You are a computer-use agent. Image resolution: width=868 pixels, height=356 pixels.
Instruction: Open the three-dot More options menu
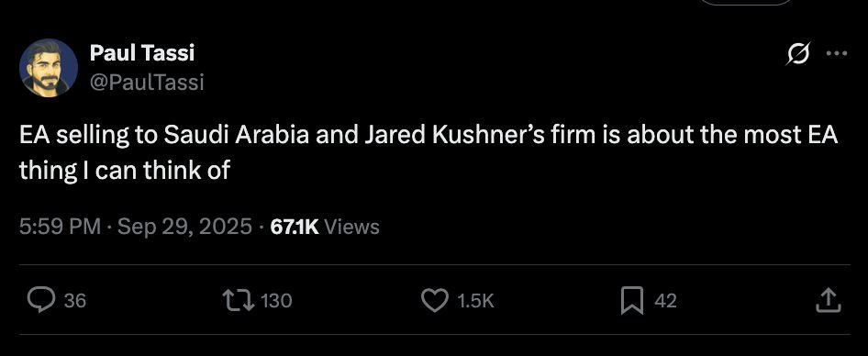click(837, 53)
